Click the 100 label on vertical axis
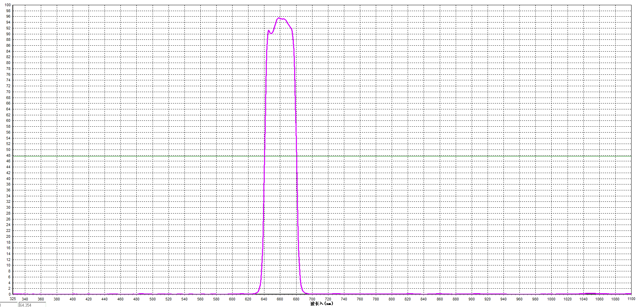644x307 pixels. pos(8,5)
